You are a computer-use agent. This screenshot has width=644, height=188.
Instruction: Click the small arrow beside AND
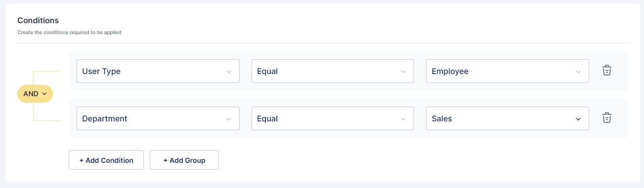point(44,94)
